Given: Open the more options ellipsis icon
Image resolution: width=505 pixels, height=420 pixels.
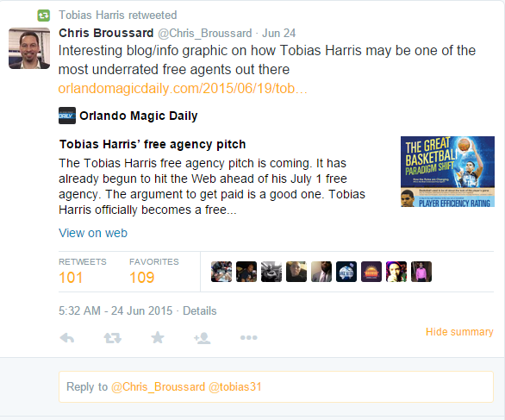Looking at the screenshot, I should pyautogui.click(x=249, y=337).
